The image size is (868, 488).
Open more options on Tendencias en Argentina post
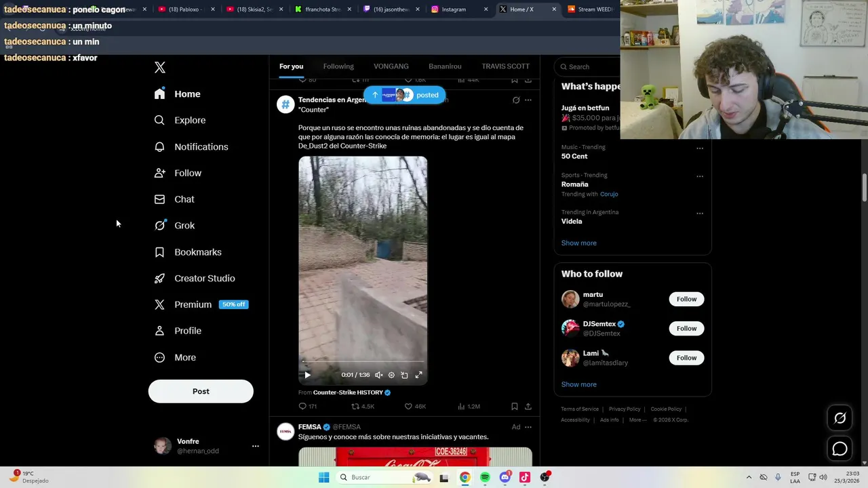coord(528,100)
